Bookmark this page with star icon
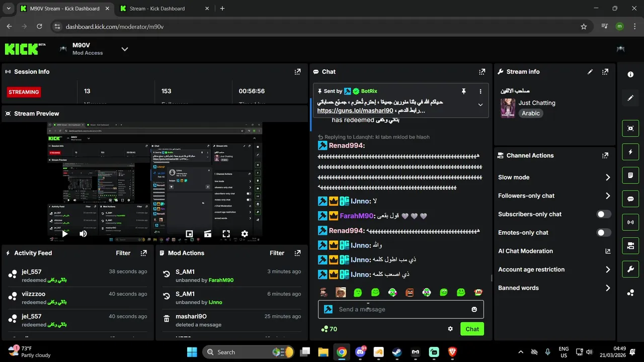The width and height of the screenshot is (644, 362). (x=584, y=27)
